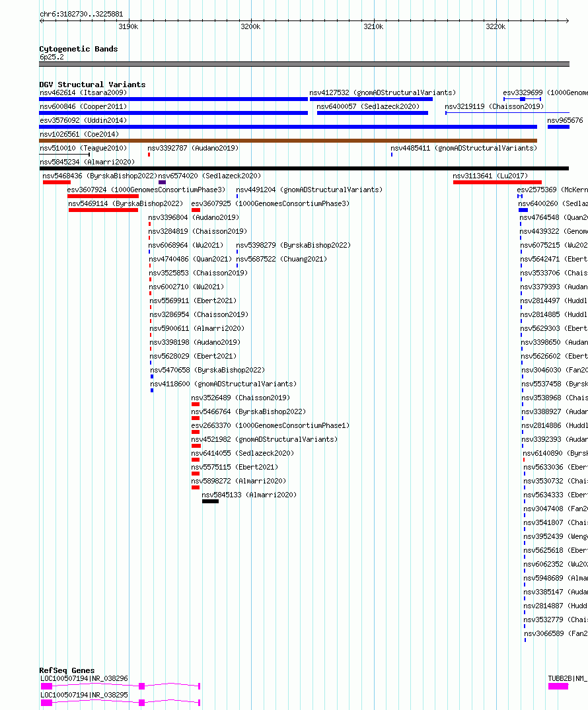The width and height of the screenshot is (588, 710).
Task: Select esv2663370 (1000GenomesConsortiumPhase1) label
Action: pos(270,425)
